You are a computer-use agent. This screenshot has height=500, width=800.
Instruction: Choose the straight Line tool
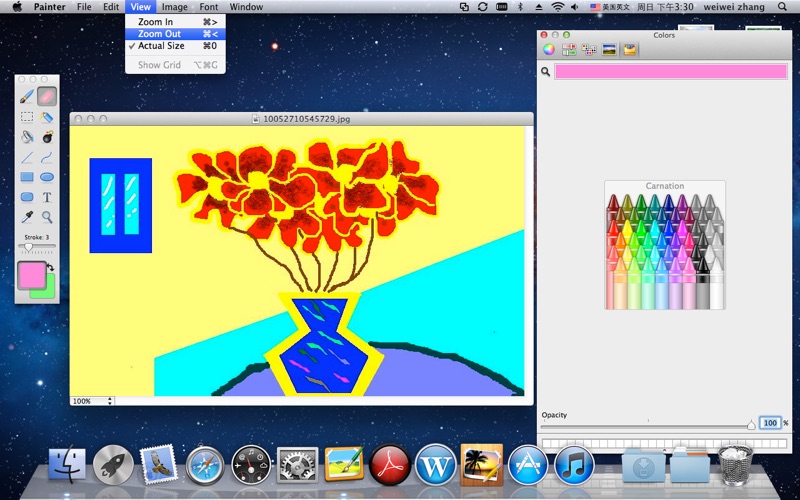tap(27, 157)
